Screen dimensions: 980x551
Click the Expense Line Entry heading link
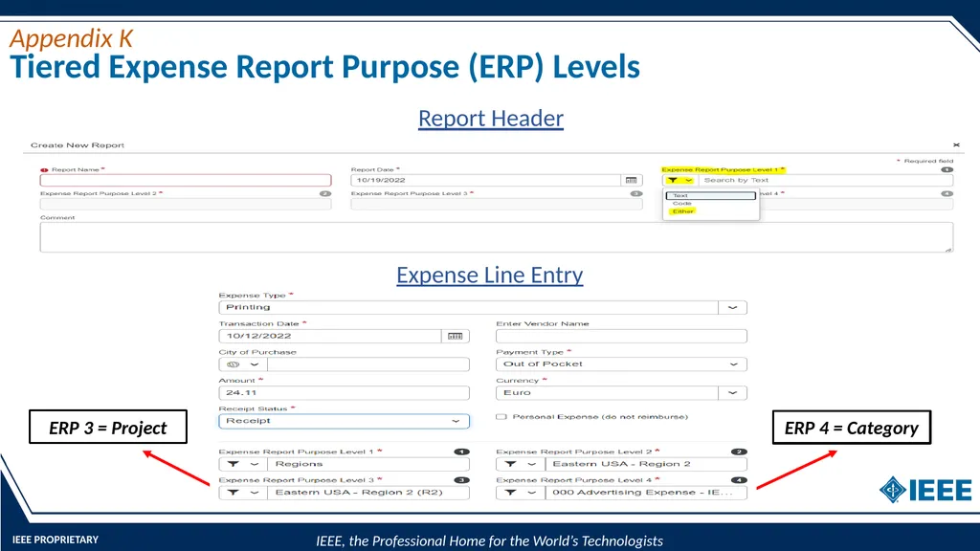[490, 275]
